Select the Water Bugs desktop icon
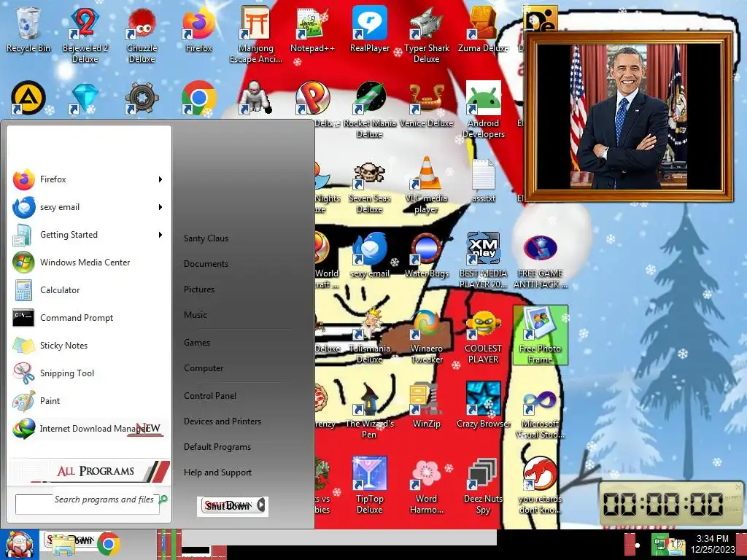747x560 pixels. 426,256
